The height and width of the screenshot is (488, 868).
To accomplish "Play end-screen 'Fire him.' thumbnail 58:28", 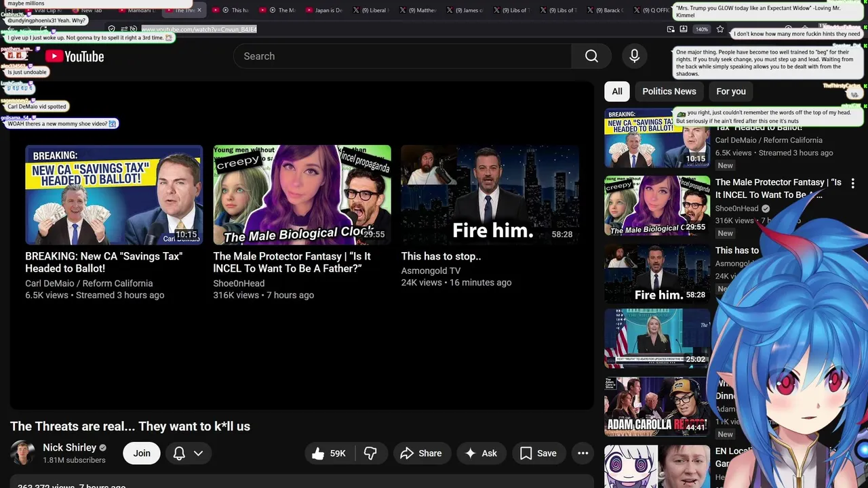I will point(490,195).
